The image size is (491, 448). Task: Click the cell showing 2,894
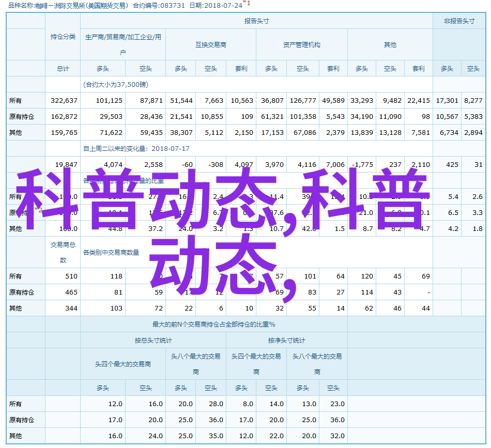[x=473, y=132]
